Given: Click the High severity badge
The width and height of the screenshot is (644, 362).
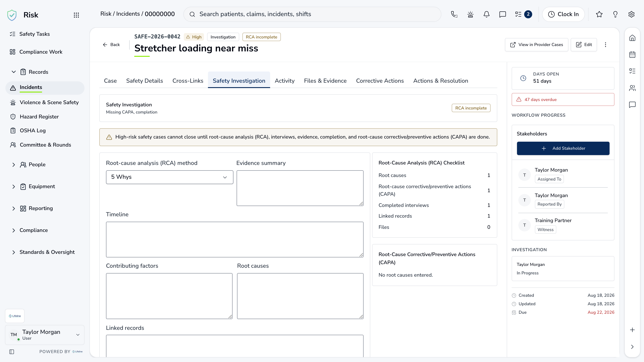Looking at the screenshot, I should click(194, 37).
